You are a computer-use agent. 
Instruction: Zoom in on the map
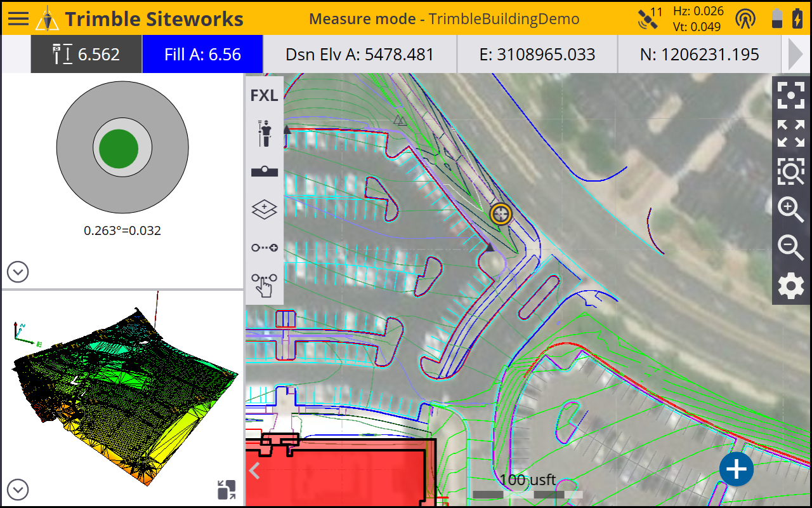(x=791, y=210)
